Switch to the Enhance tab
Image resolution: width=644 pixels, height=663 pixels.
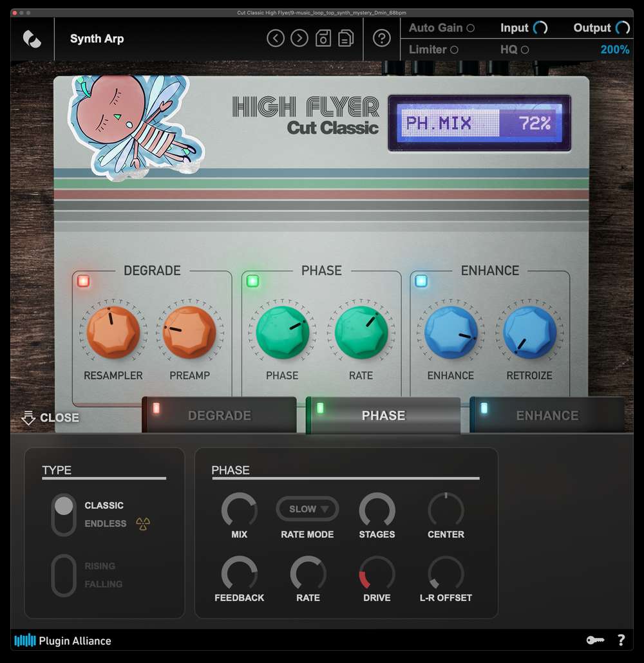pyautogui.click(x=547, y=416)
